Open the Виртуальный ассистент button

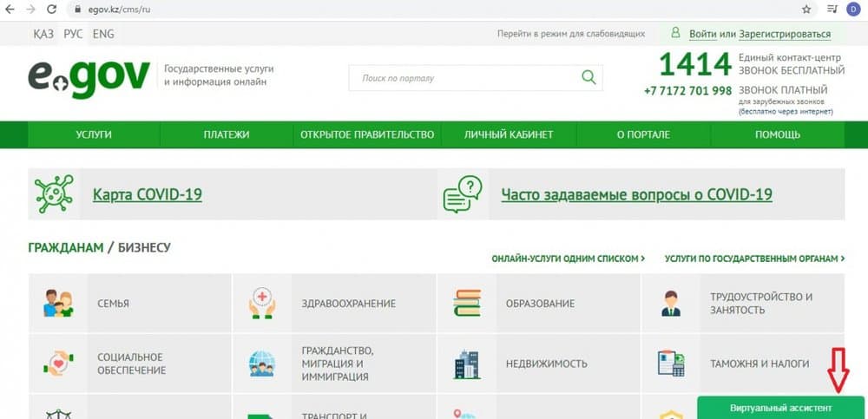coord(780,408)
